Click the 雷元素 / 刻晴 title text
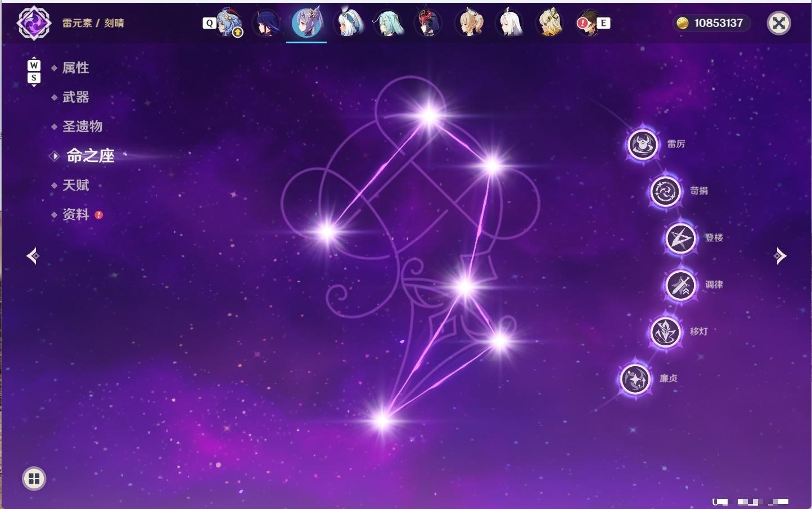 (x=93, y=23)
